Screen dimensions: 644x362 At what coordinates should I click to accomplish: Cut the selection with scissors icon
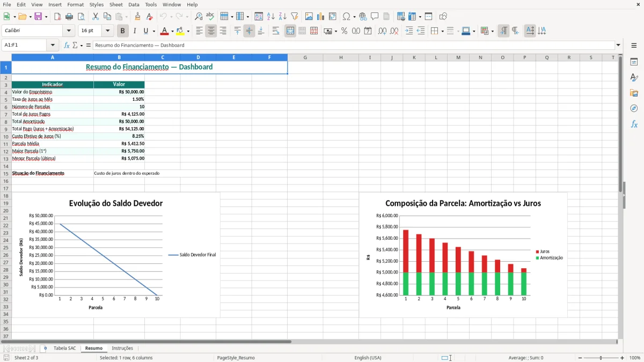pos(96,17)
